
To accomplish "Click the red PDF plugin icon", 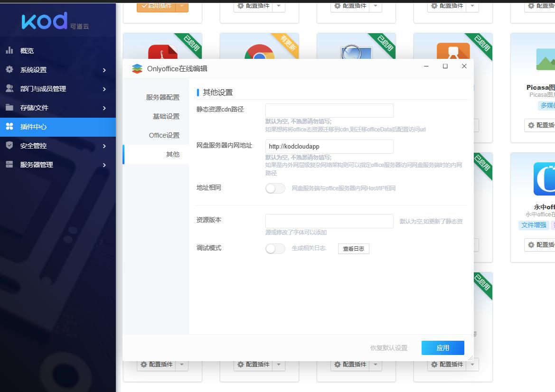I will (x=162, y=51).
